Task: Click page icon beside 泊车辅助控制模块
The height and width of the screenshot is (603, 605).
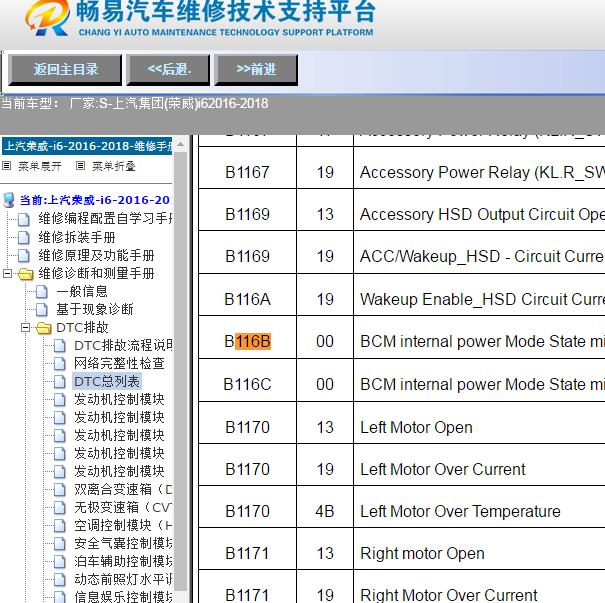Action: [x=60, y=562]
